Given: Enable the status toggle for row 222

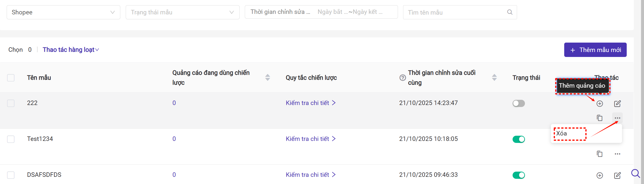Looking at the screenshot, I should (519, 103).
